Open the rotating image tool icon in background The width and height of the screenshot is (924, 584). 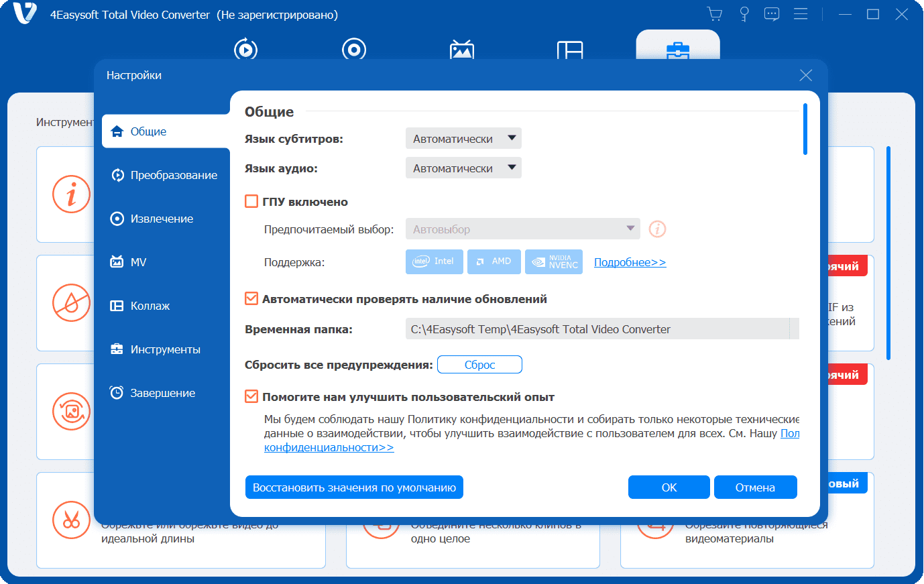coord(71,411)
